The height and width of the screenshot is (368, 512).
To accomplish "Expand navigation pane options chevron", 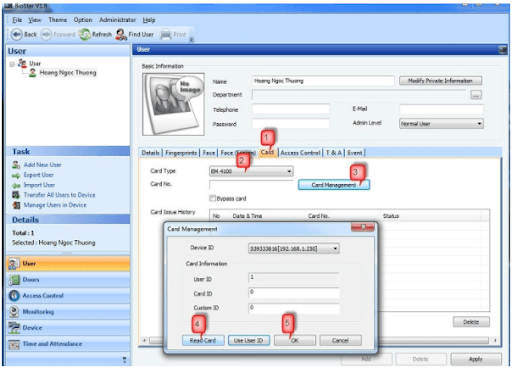I will (124, 360).
